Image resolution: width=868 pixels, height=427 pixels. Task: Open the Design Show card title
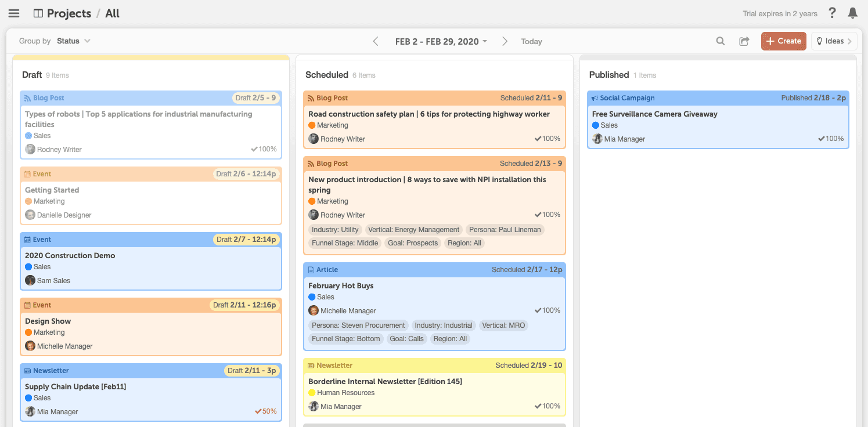(48, 321)
